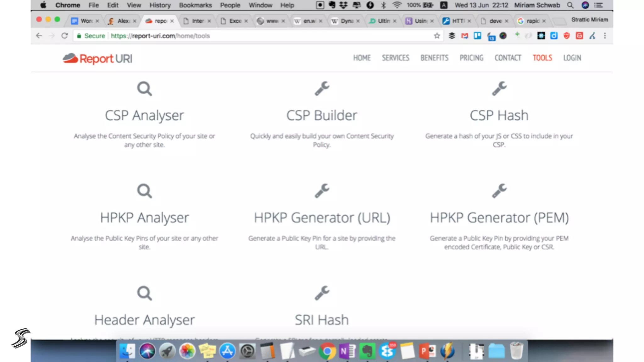
Task: Click the address bar URL field
Action: pyautogui.click(x=252, y=36)
